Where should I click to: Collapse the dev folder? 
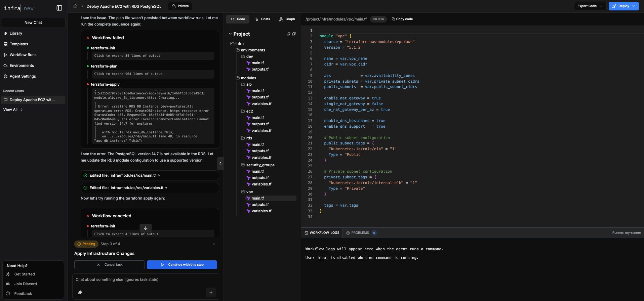pos(247,56)
